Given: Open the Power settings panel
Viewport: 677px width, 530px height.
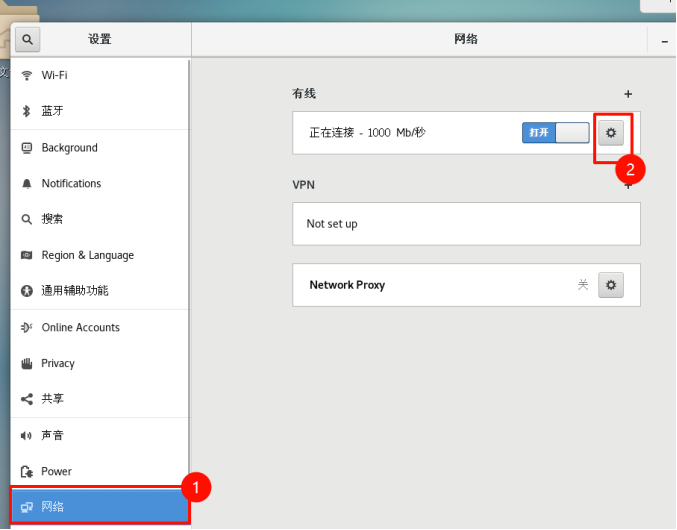Looking at the screenshot, I should click(99, 471).
